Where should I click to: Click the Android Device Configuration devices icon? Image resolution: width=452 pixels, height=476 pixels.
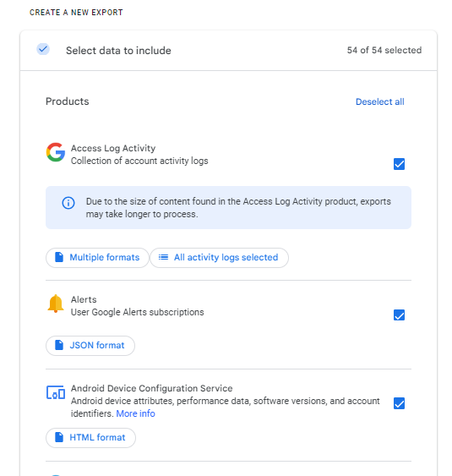click(56, 392)
